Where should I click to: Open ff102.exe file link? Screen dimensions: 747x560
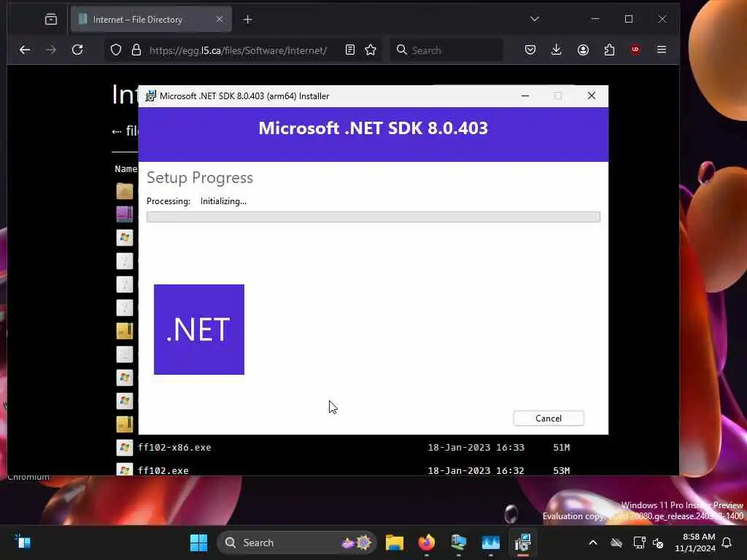[163, 470]
